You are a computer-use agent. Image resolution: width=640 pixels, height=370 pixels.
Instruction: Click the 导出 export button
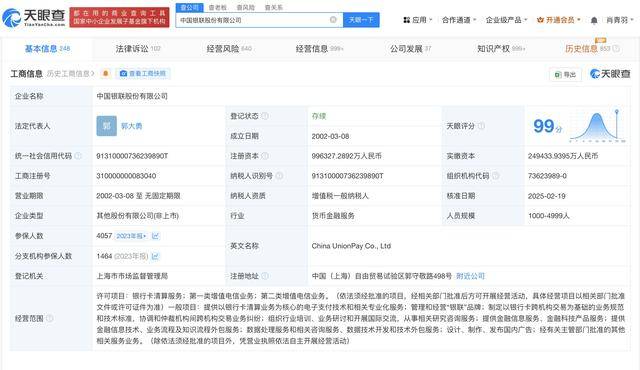tap(565, 74)
